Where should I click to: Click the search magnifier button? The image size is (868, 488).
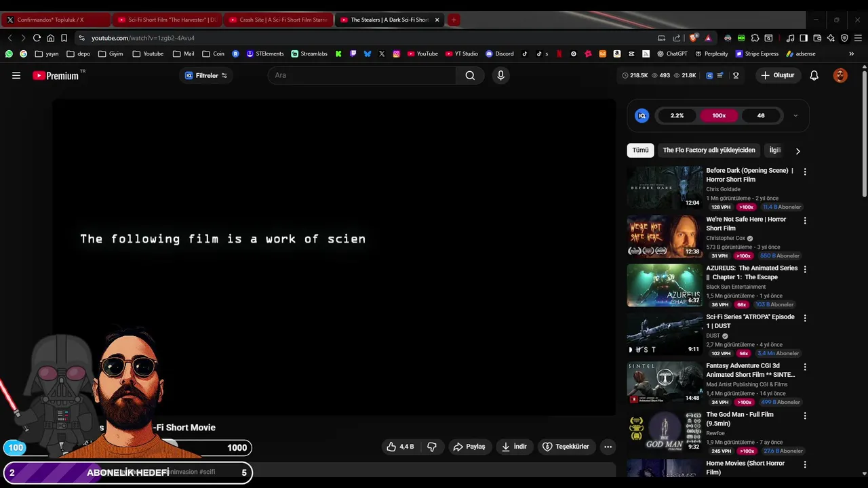[x=470, y=75]
